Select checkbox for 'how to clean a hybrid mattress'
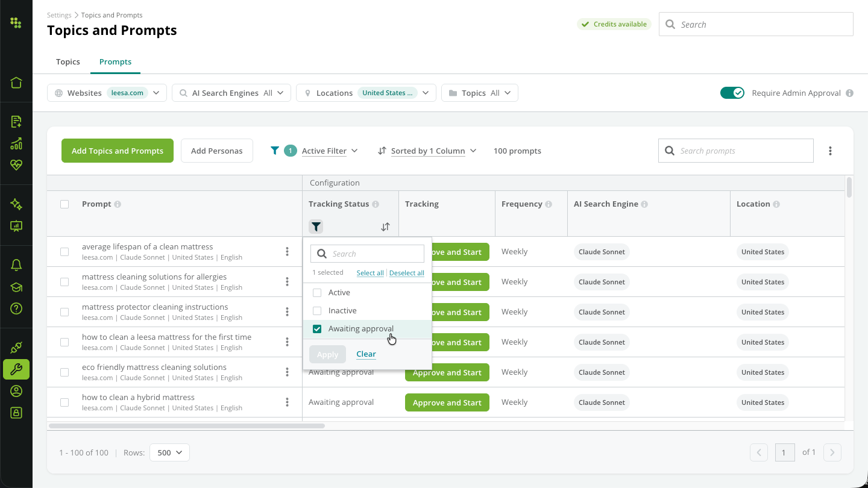The height and width of the screenshot is (488, 868). 64,402
